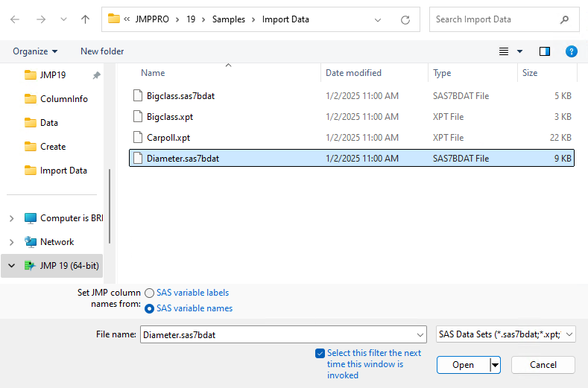The height and width of the screenshot is (388, 588).
Task: Toggle the preview pane
Action: click(545, 51)
